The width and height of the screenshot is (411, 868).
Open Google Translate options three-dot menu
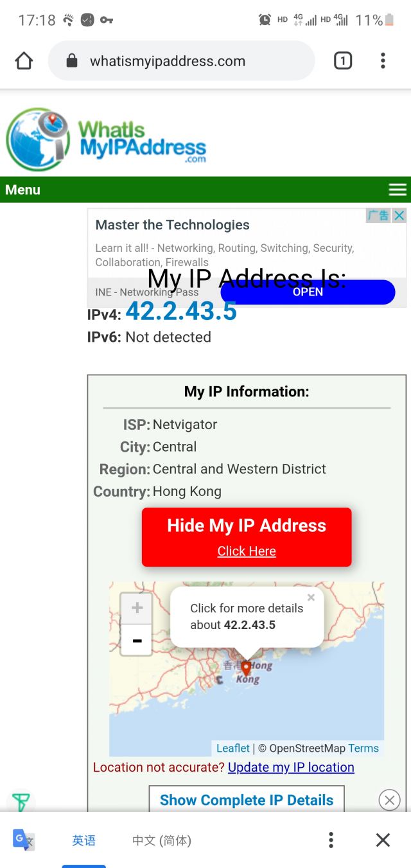point(331,840)
